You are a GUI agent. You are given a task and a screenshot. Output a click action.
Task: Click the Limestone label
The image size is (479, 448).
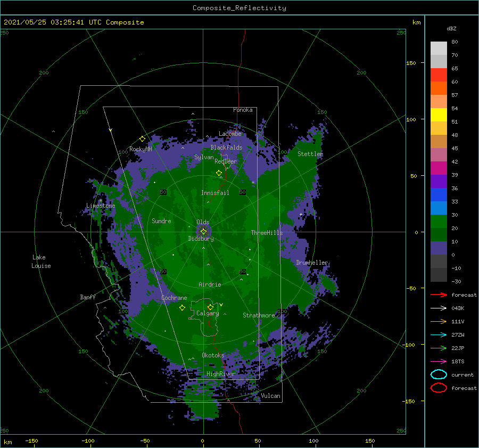coord(101,206)
